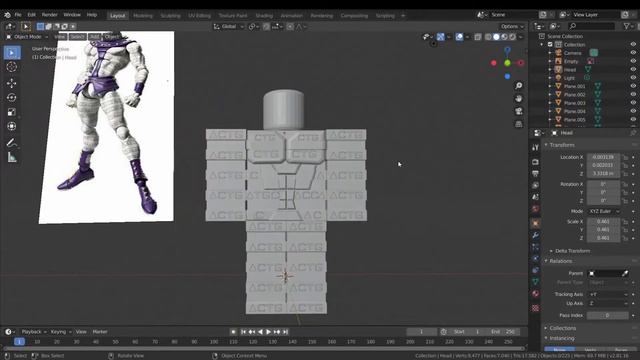Click the pan view hand icon
Image resolution: width=640 pixels, height=360 pixels.
518,98
